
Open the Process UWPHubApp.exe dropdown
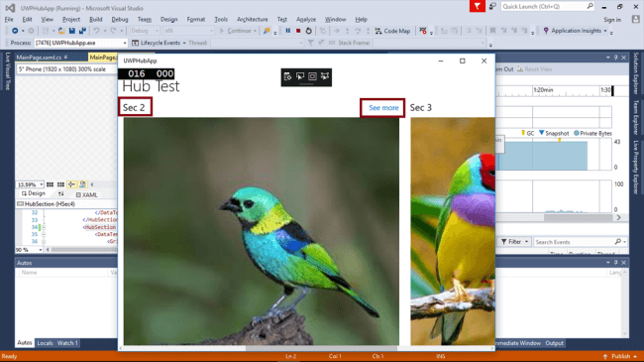coord(125,43)
